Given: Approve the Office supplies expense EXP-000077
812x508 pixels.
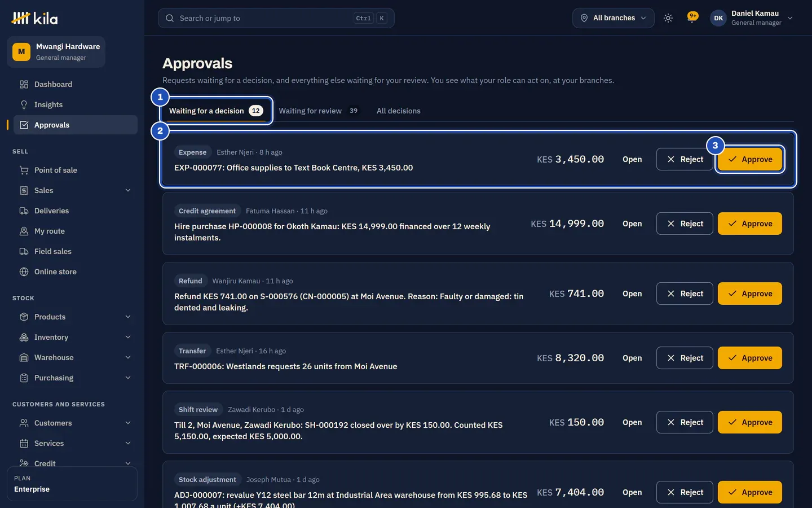Looking at the screenshot, I should pyautogui.click(x=750, y=159).
